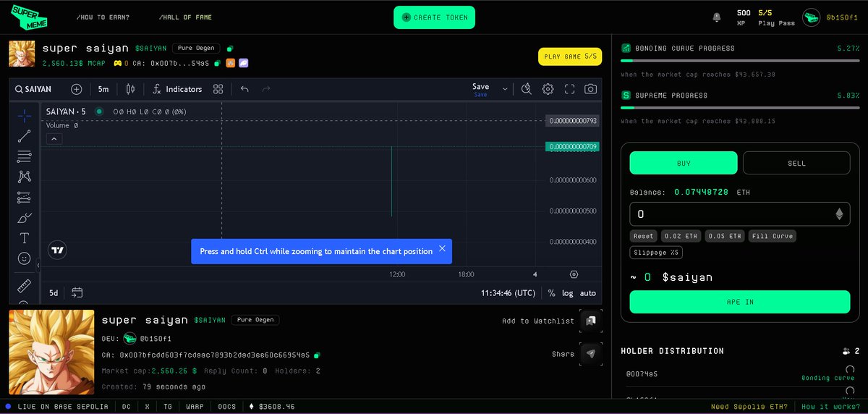868x414 pixels.
Task: Open the candlestick chart style menu
Action: [130, 89]
